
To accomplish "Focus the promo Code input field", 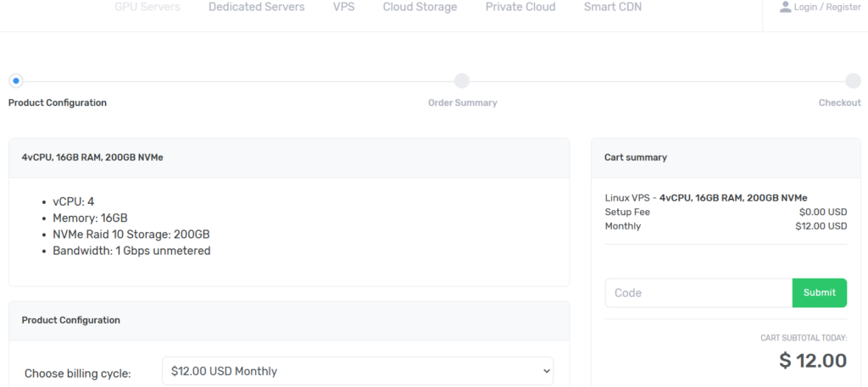I will (698, 293).
